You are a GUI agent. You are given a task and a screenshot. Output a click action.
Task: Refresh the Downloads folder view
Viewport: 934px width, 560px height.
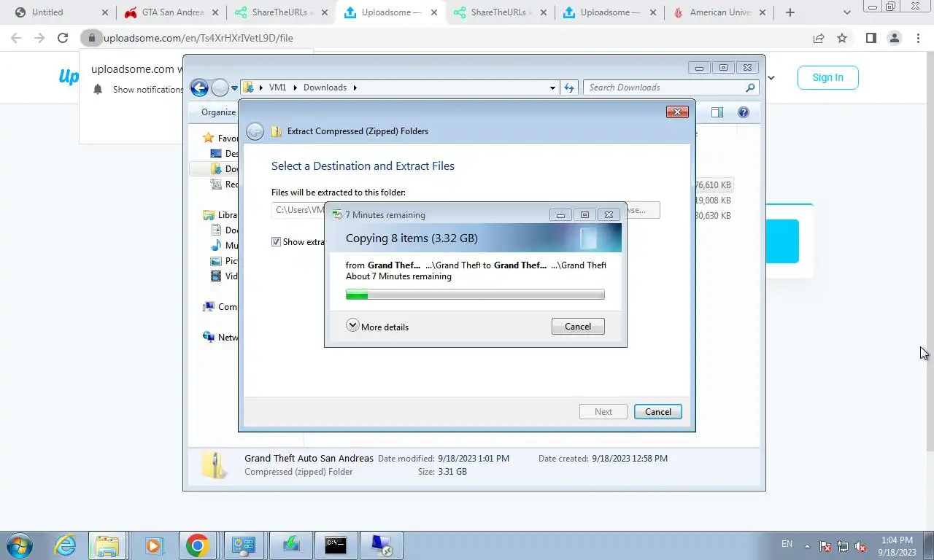569,87
